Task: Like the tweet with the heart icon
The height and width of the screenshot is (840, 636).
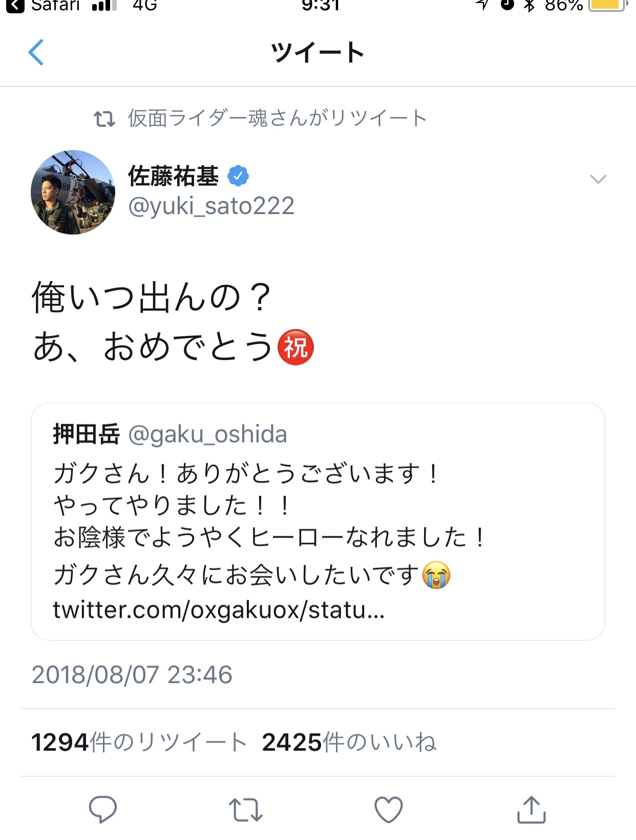Action: pyautogui.click(x=389, y=810)
